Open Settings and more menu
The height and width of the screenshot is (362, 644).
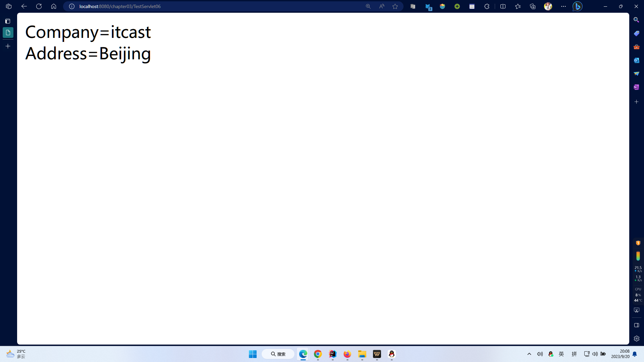563,6
